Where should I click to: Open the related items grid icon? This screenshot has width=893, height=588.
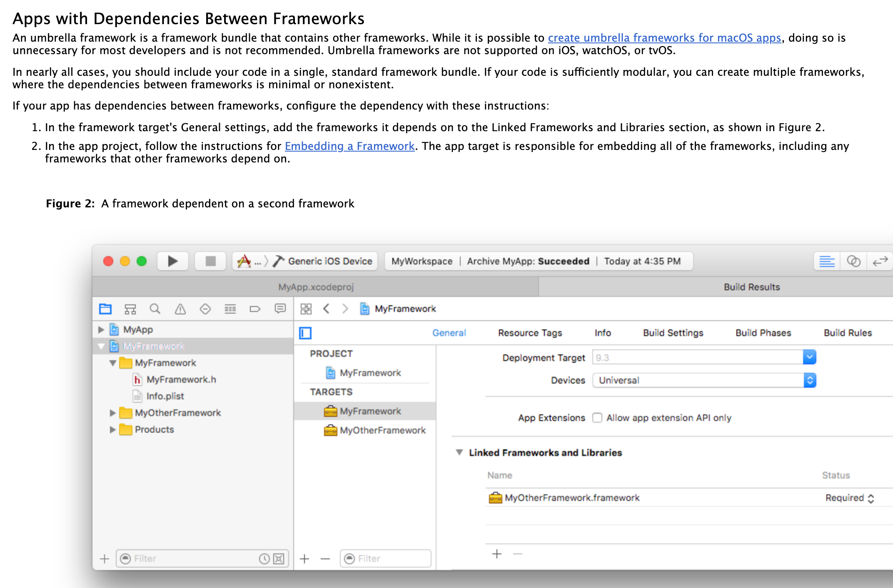306,309
